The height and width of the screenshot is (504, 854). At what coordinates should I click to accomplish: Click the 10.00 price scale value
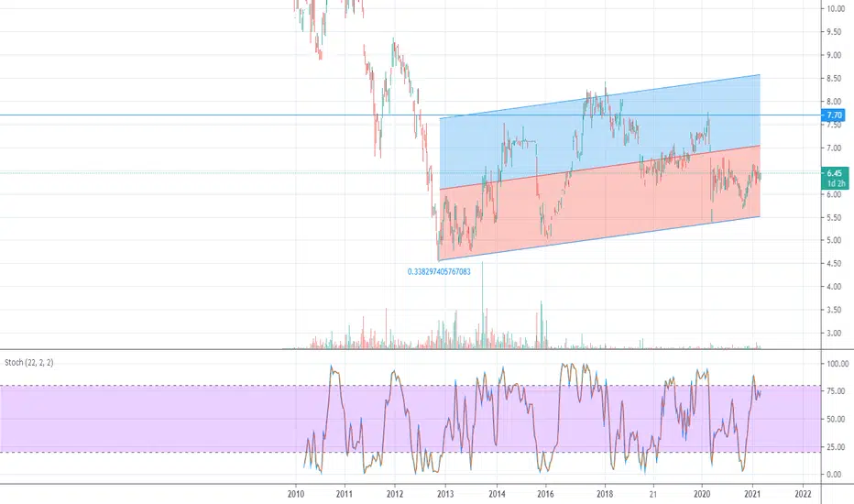836,8
